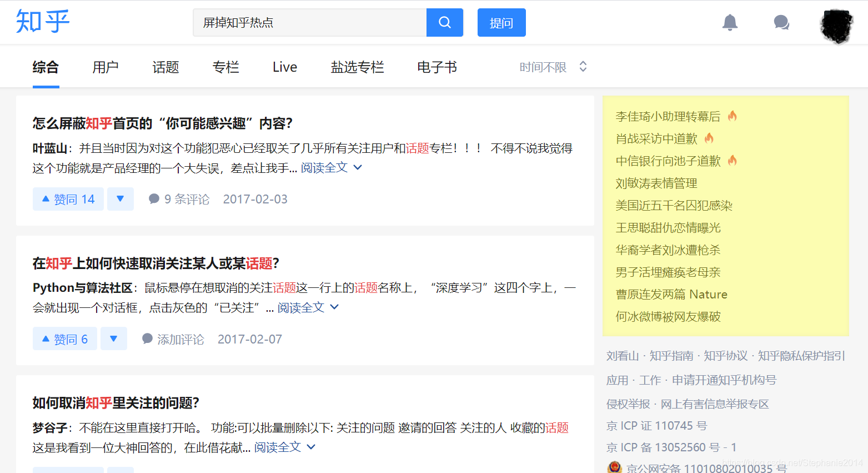Click the 提问 button
The height and width of the screenshot is (473, 868).
501,22
